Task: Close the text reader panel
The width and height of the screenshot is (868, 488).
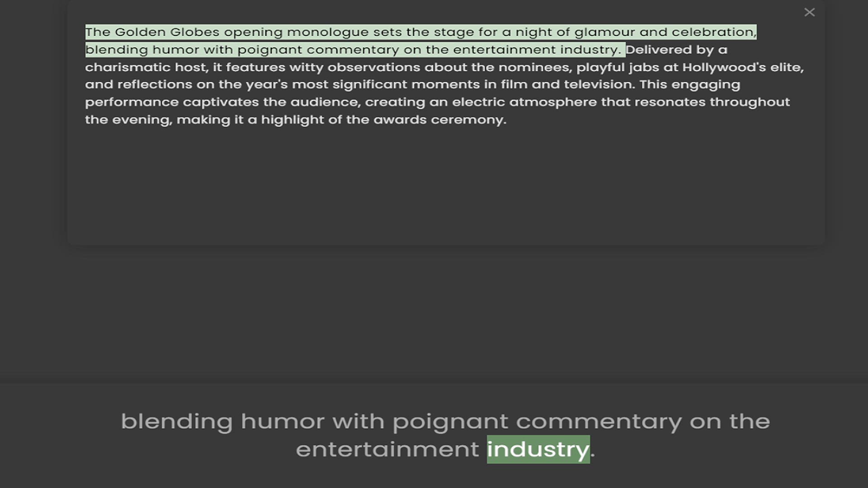Action: pos(809,12)
